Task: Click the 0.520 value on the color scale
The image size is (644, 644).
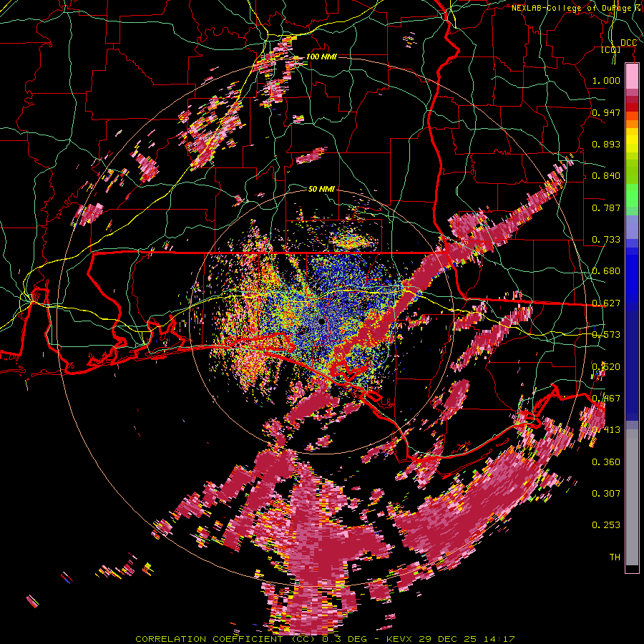Action: pyautogui.click(x=606, y=366)
